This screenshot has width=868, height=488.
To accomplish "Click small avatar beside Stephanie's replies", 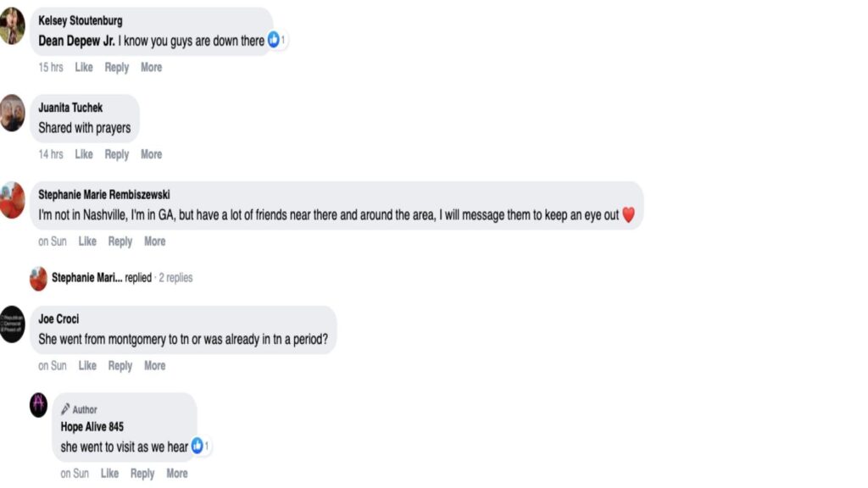I will [x=38, y=278].
